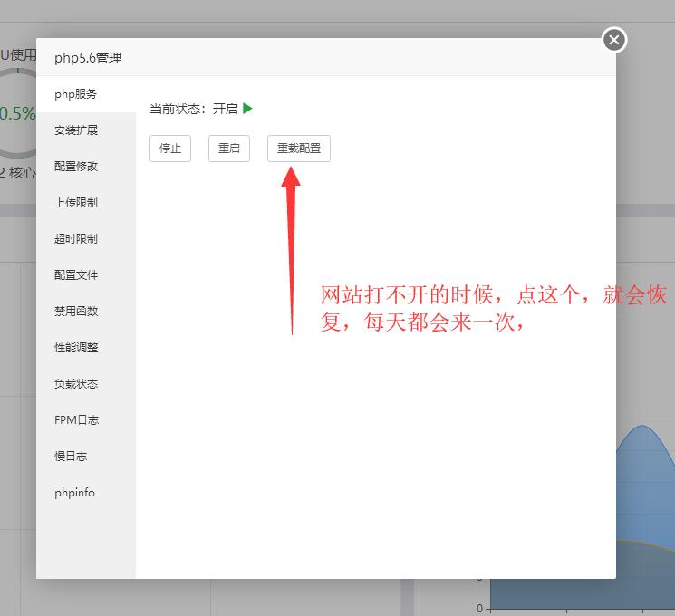Image resolution: width=675 pixels, height=616 pixels.
Task: View the 负载状态 tab
Action: 86,383
